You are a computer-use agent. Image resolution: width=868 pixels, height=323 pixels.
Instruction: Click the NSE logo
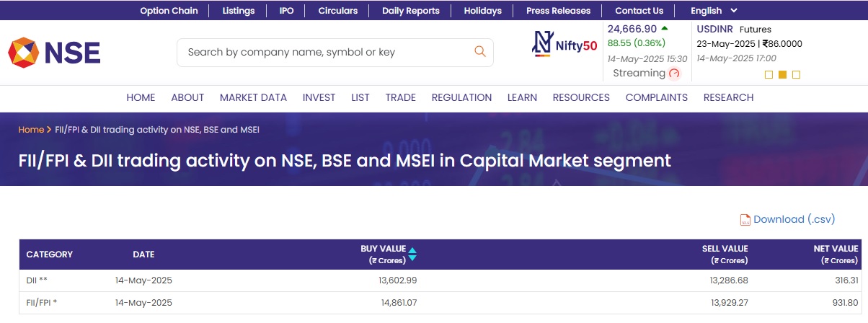54,53
